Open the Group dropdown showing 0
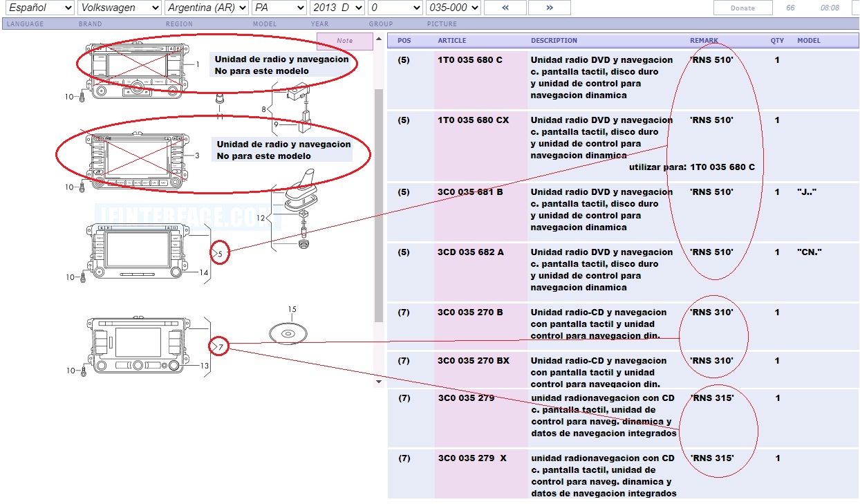 pos(395,8)
